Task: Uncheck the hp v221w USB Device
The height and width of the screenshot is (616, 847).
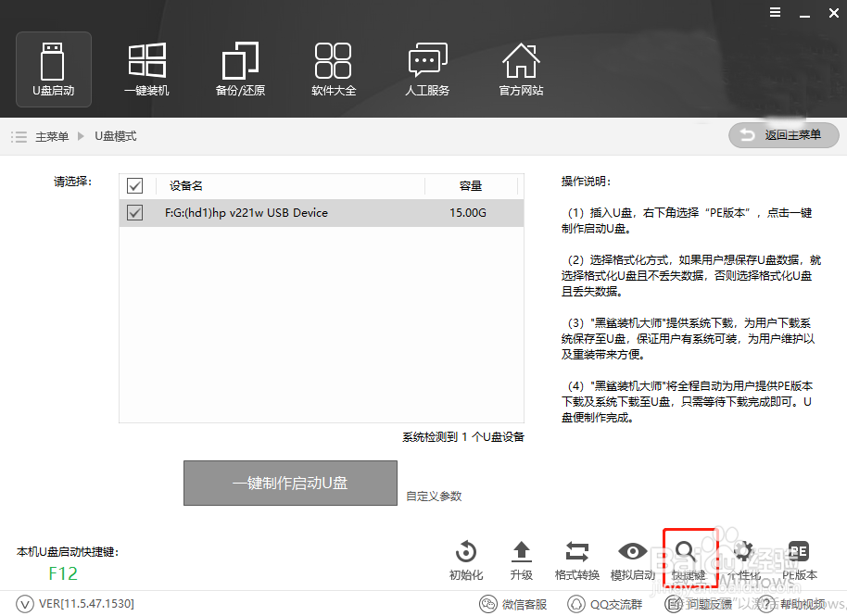Action: point(134,213)
